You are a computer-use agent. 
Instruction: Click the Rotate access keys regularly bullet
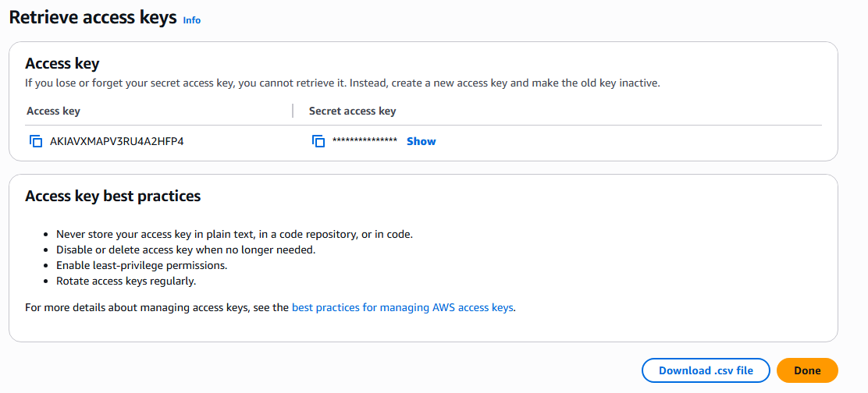point(126,281)
